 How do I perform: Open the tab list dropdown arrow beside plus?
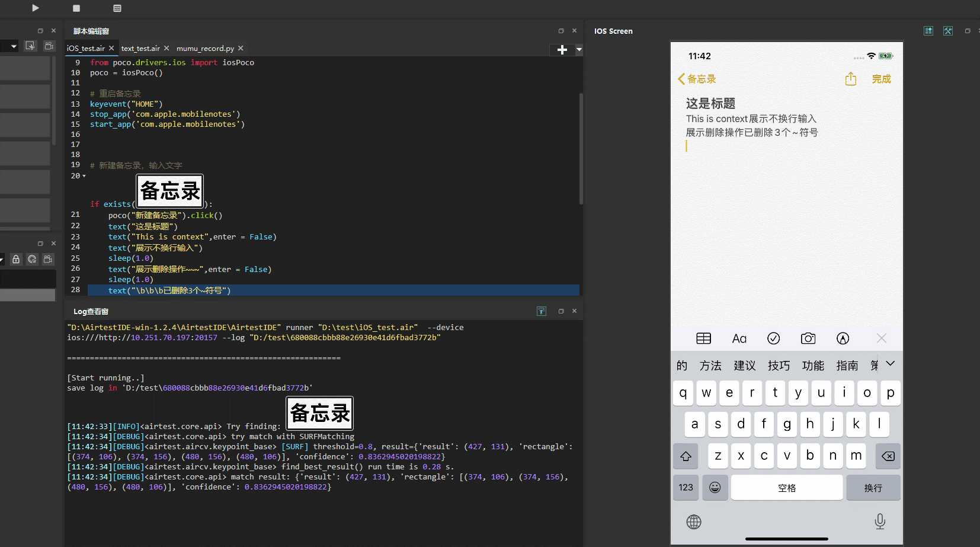pos(579,50)
